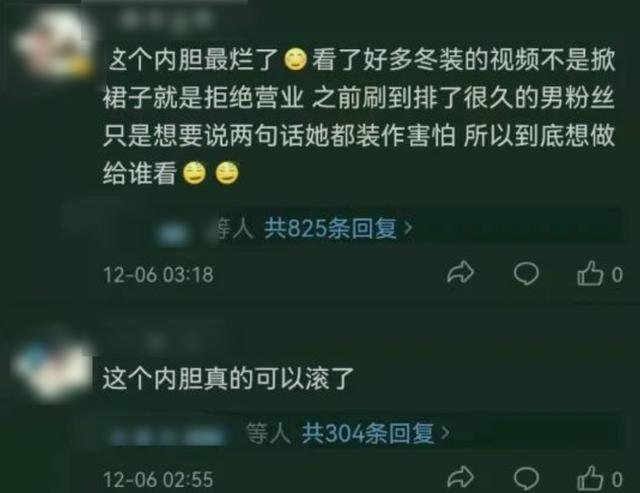Click the 12-06 03:18 timestamp
Viewport: 640px width, 493px height.
coord(158,274)
